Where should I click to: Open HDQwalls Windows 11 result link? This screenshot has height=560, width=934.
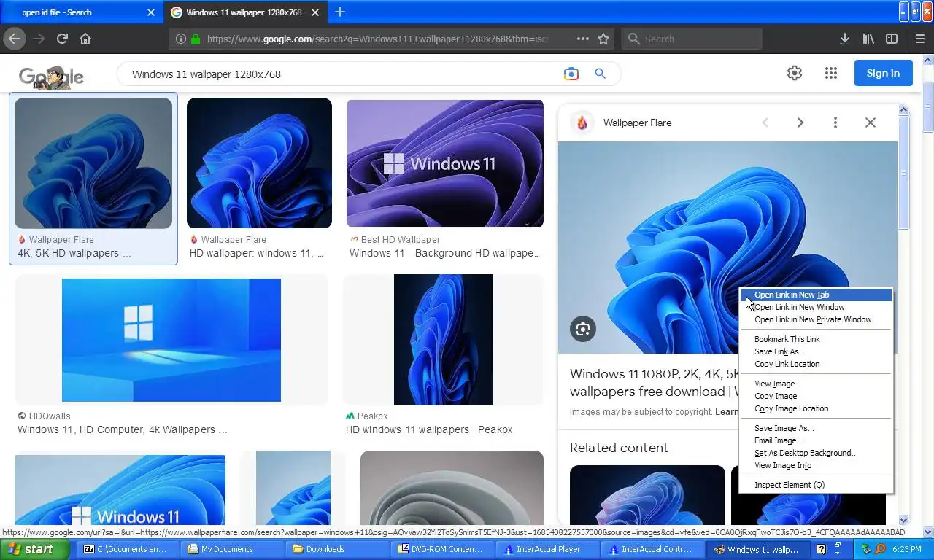coord(122,429)
